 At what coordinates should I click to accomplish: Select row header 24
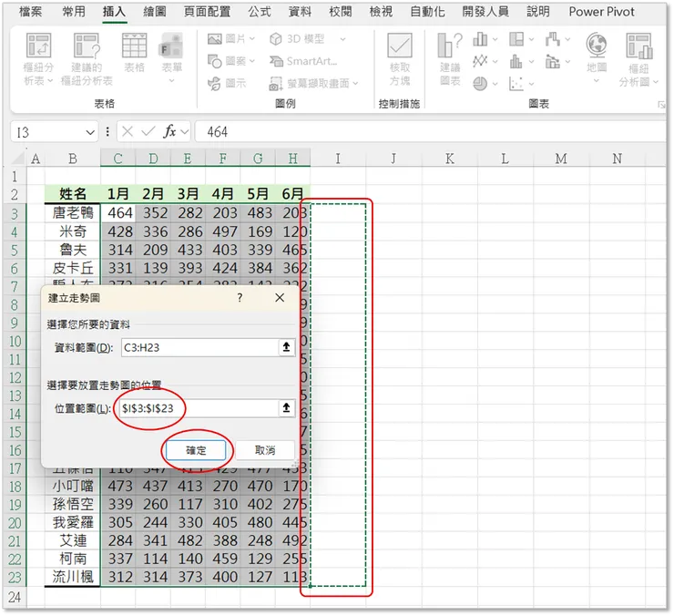pos(15,597)
